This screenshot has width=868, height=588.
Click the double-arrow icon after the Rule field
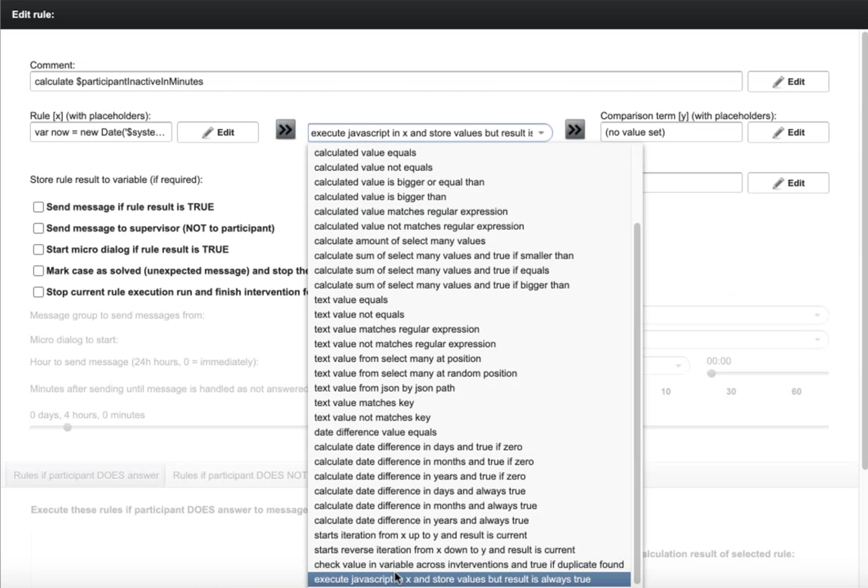286,130
